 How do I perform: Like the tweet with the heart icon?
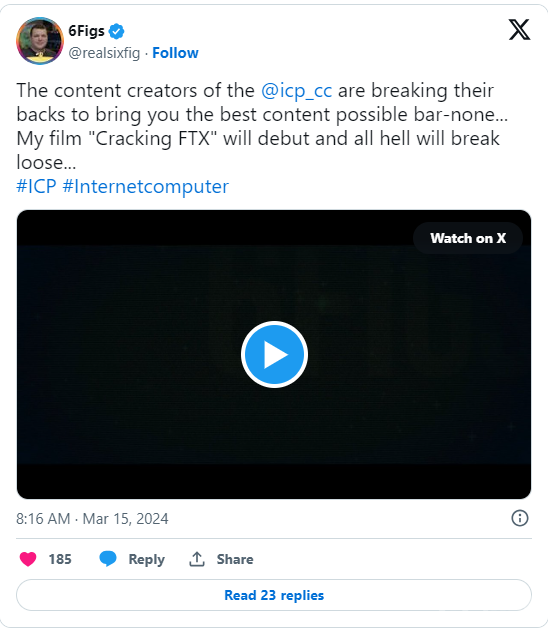click(x=28, y=559)
